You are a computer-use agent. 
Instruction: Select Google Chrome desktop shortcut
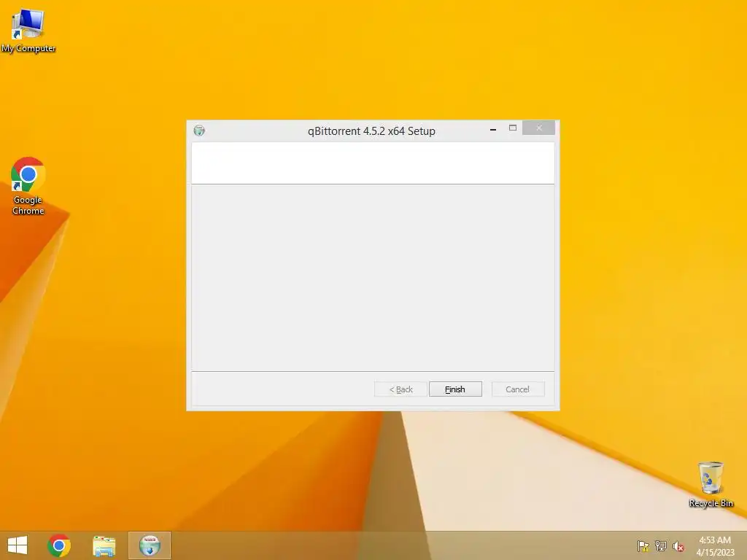[x=28, y=186]
